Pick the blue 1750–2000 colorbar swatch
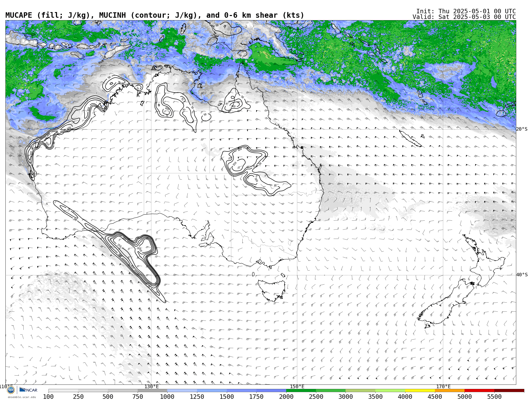Image resolution: width=532 pixels, height=400 pixels. [271, 391]
